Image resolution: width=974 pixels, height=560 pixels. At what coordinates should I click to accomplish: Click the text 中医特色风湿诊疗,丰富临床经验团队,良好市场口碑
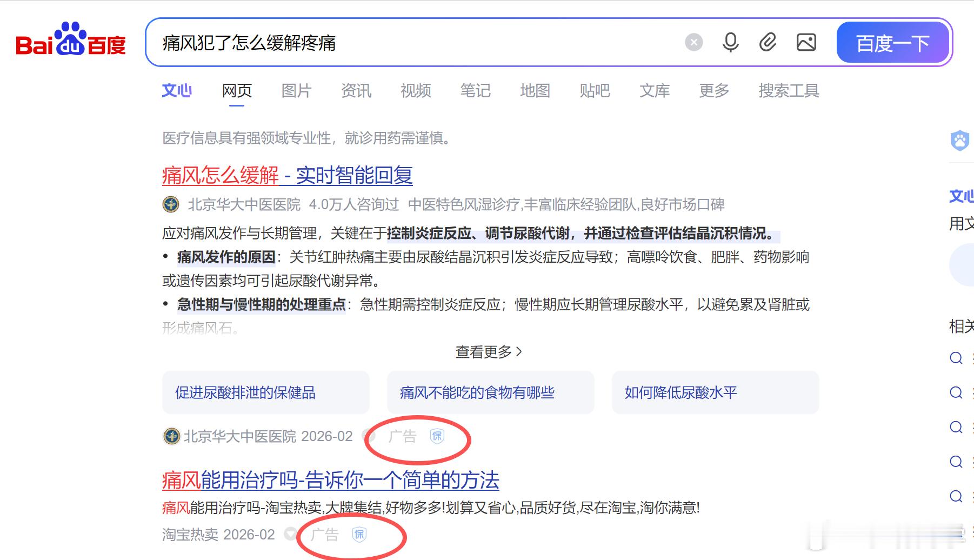click(x=566, y=205)
